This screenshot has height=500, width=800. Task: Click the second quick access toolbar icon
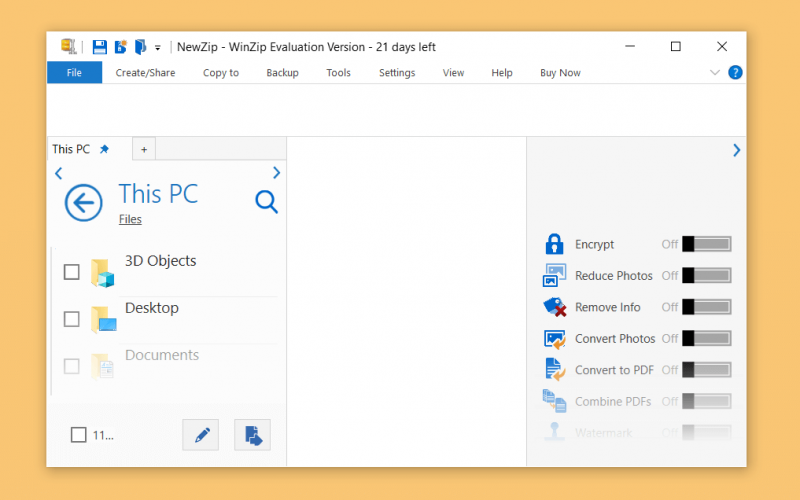coord(120,47)
